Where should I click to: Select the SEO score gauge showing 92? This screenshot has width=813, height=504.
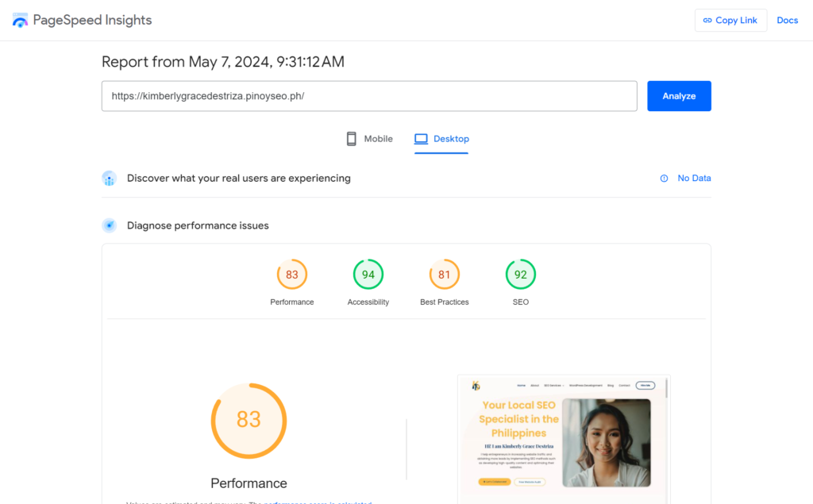[521, 275]
